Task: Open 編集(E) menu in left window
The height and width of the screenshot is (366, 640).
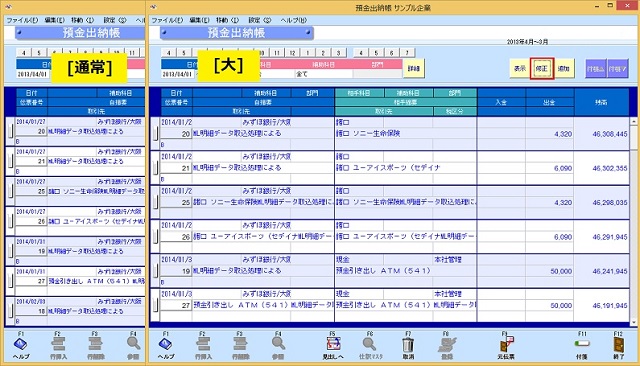Action: [x=54, y=20]
